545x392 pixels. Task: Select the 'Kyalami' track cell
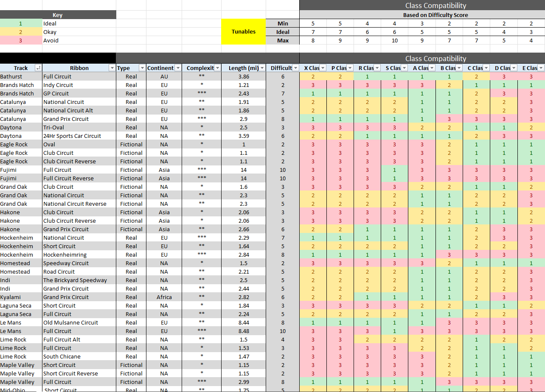click(21, 297)
